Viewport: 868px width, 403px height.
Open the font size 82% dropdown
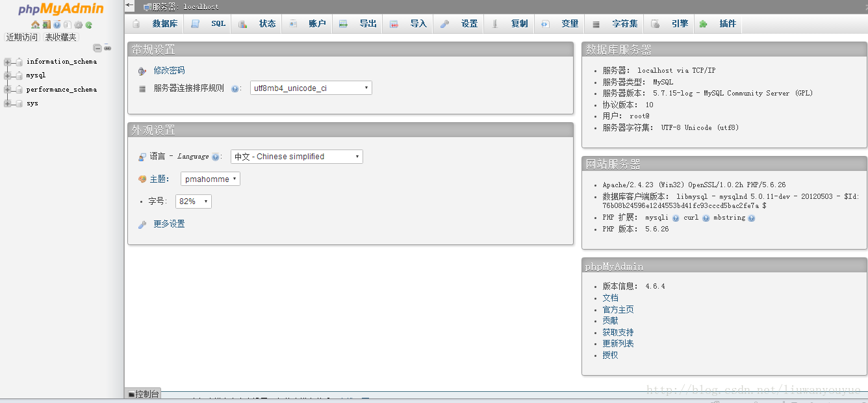(194, 201)
